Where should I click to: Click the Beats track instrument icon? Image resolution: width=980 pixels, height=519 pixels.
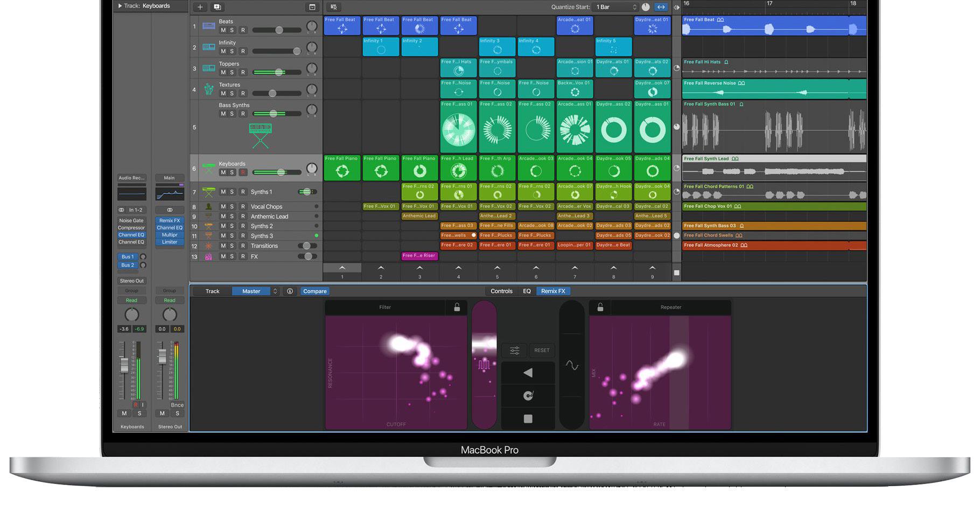coord(208,26)
